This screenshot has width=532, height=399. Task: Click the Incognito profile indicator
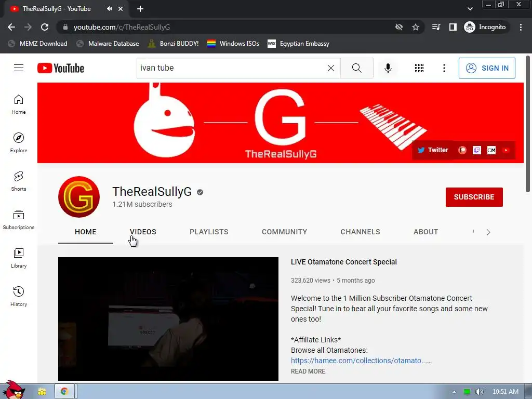pos(485,27)
